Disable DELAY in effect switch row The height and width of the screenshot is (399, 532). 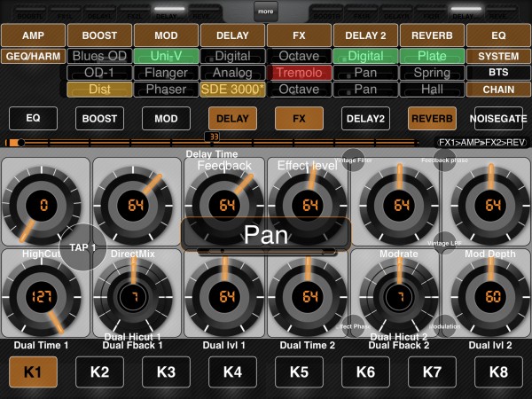(x=232, y=118)
